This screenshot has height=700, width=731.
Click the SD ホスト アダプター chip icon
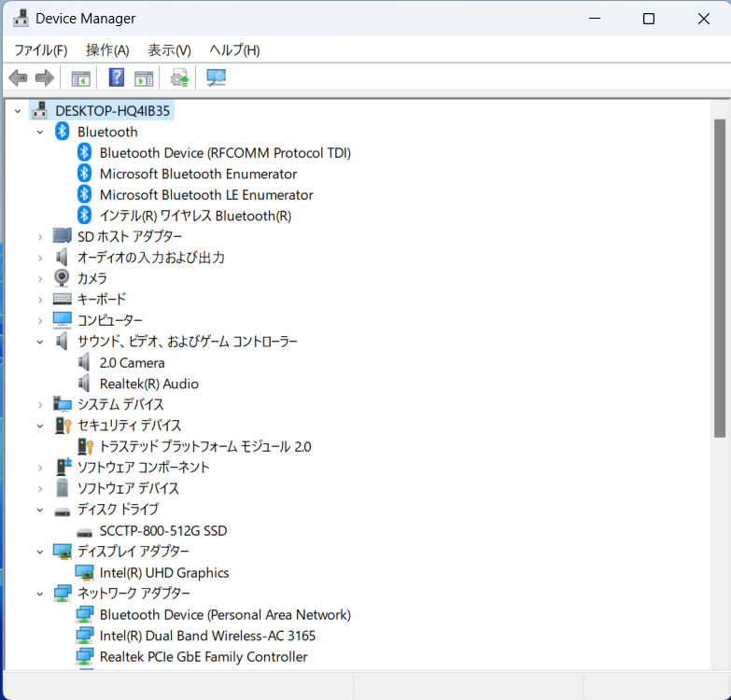coord(62,236)
